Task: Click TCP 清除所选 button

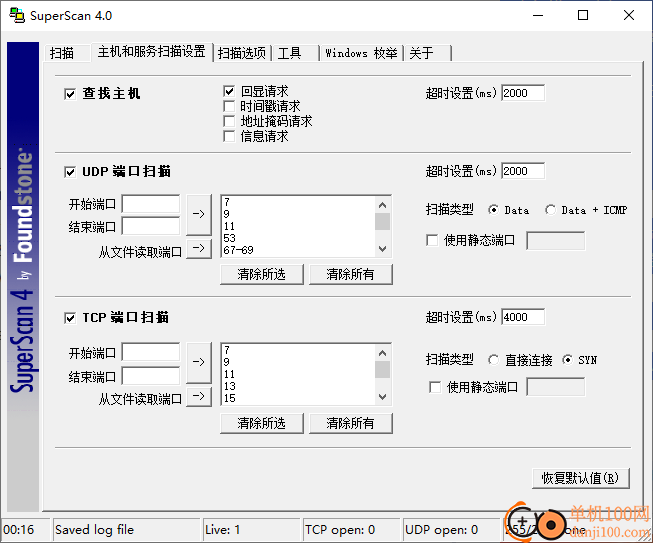Action: coord(262,423)
